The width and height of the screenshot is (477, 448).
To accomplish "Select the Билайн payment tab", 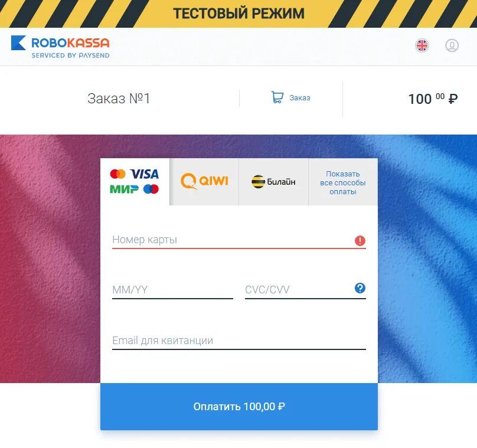I will pyautogui.click(x=273, y=182).
